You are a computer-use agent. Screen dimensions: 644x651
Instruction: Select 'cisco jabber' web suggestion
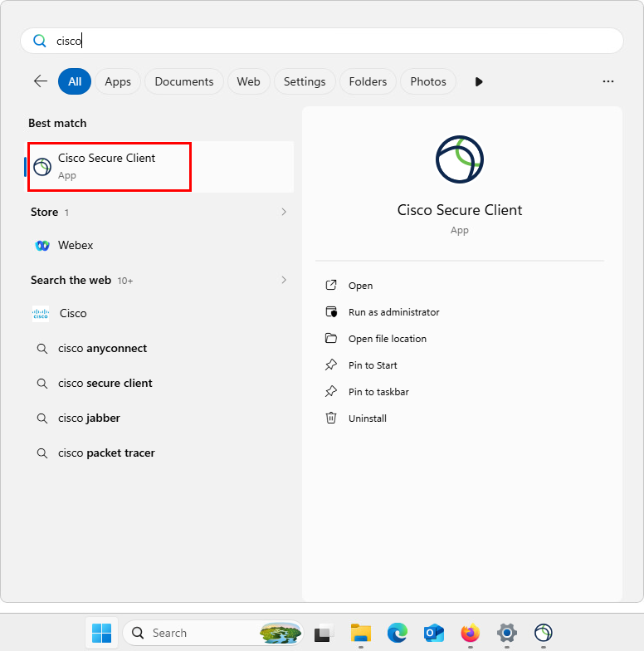161,418
